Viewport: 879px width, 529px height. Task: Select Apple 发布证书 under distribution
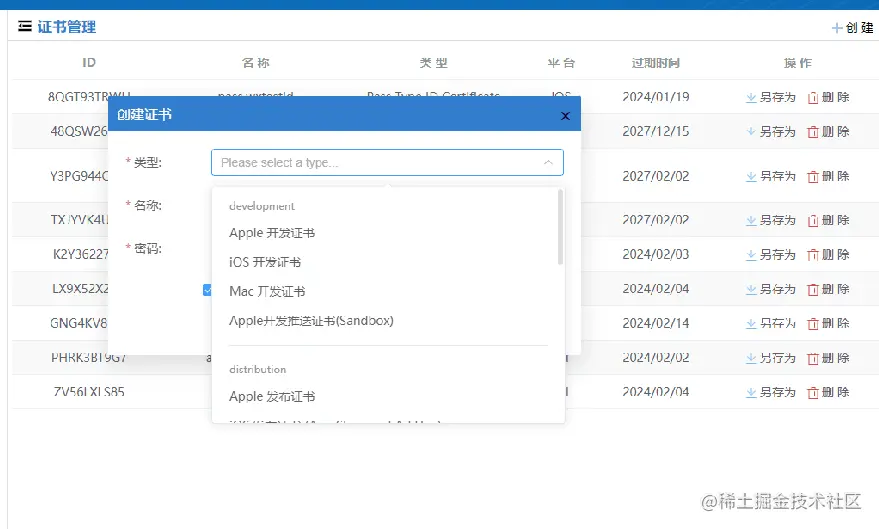pos(272,397)
